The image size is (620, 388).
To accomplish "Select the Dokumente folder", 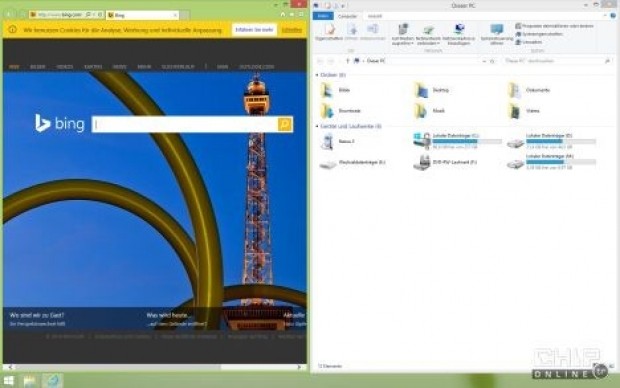I will click(529, 90).
